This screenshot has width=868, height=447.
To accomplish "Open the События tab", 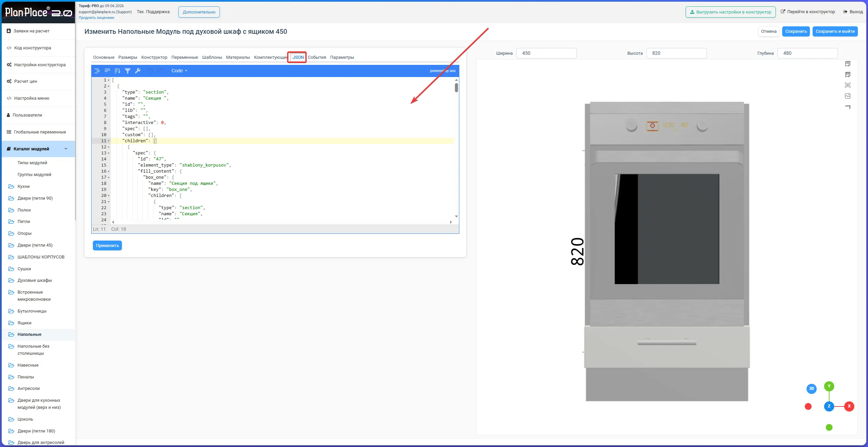I will (317, 57).
